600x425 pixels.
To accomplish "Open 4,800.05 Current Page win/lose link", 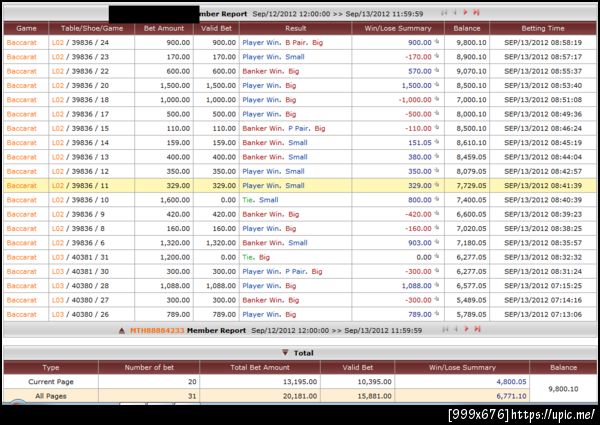I will (511, 381).
